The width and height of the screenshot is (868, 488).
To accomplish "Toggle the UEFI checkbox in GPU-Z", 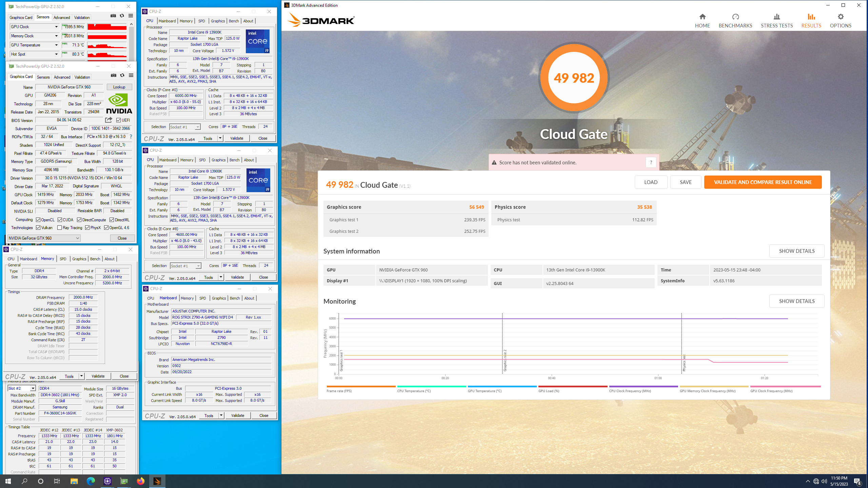I will pyautogui.click(x=118, y=120).
